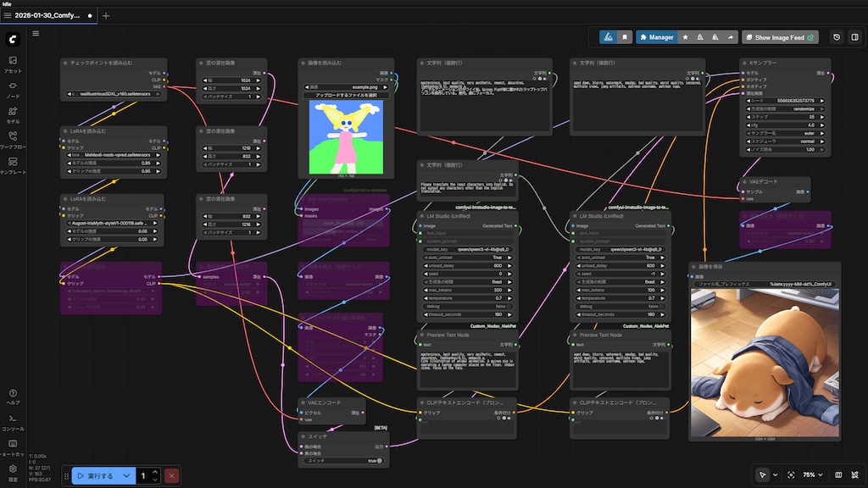Open the Node library (ノード) sidebar panel

tap(13, 89)
